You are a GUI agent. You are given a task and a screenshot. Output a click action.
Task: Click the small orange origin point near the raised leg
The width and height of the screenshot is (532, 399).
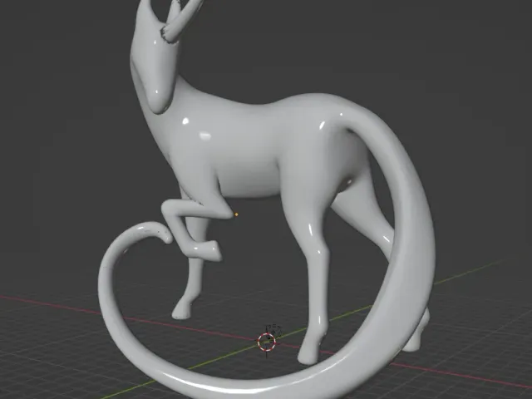click(236, 214)
